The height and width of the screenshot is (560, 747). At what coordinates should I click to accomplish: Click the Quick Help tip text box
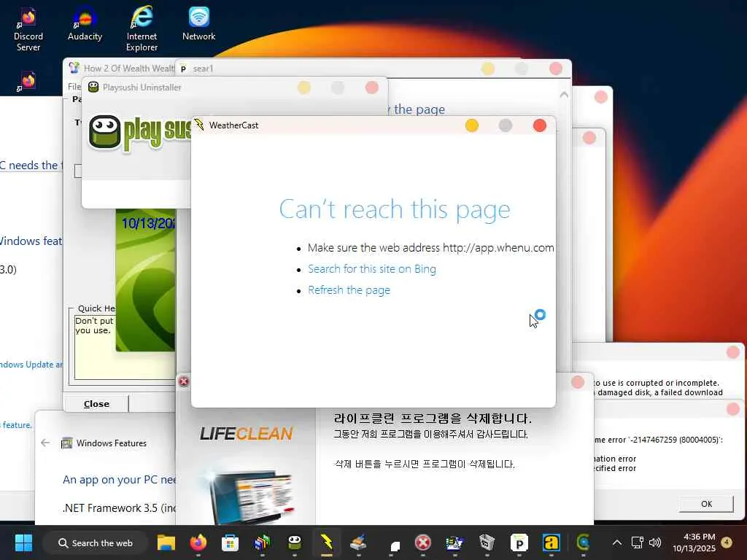pos(124,347)
